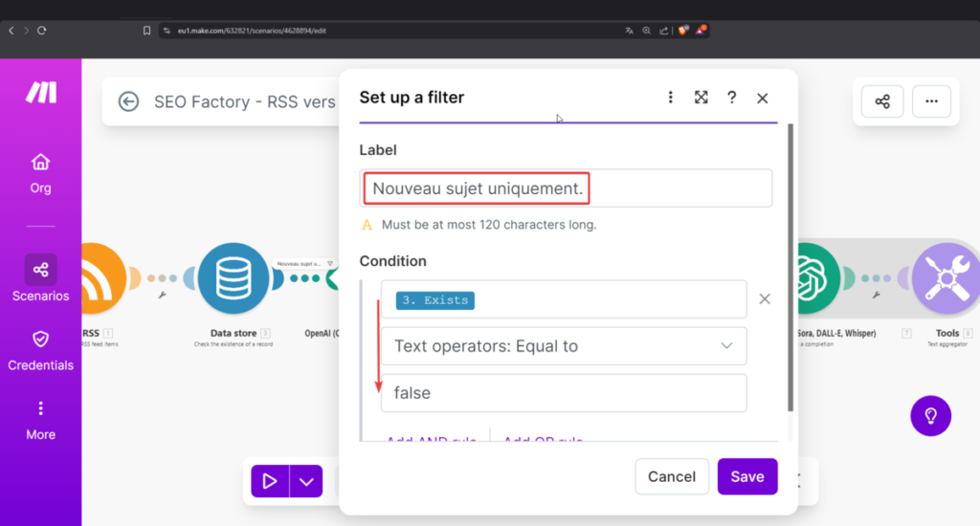Open filter help question mark

731,98
